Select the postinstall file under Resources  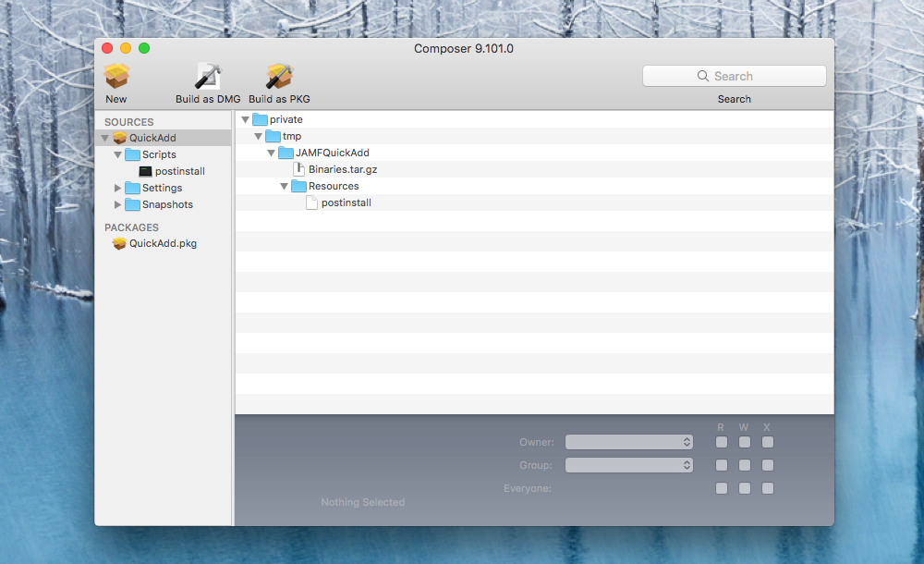[346, 202]
